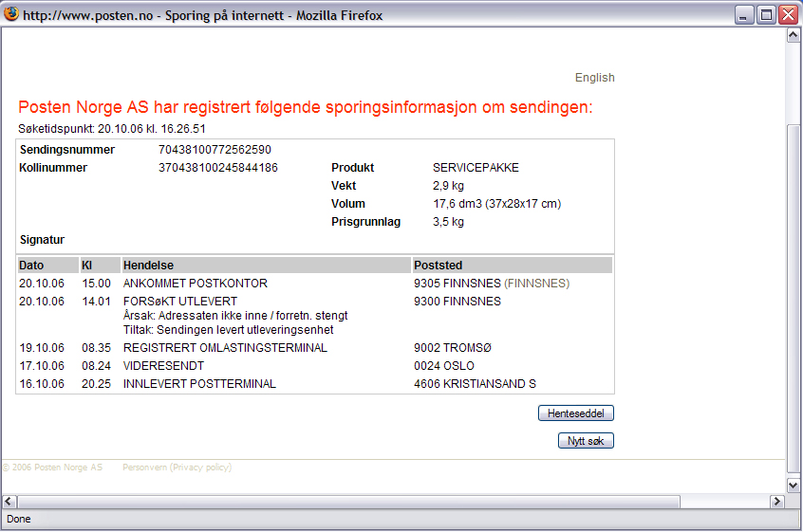Select the Sendingsnummer 70438100772562590
Viewport: 803px width, 532px height.
tap(215, 150)
